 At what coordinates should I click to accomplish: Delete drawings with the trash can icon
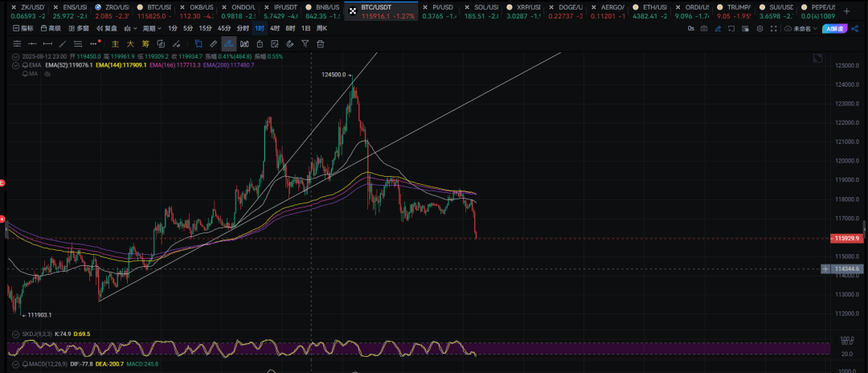point(319,43)
